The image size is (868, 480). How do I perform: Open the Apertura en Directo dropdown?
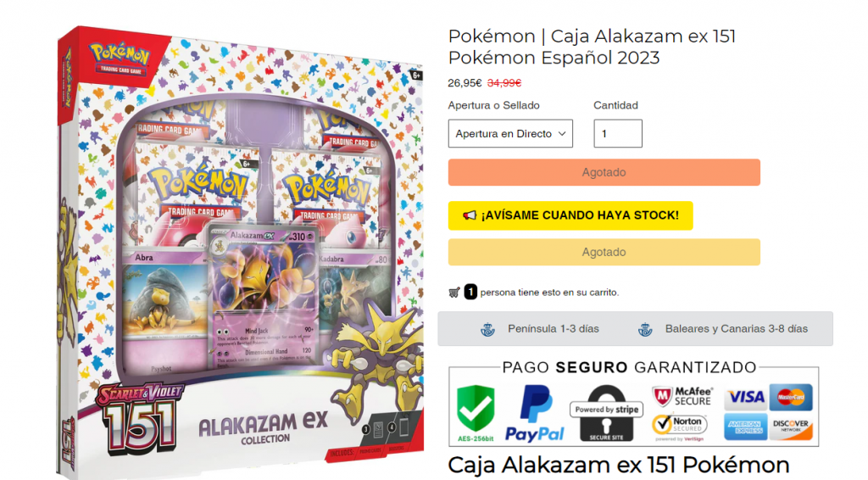point(510,133)
